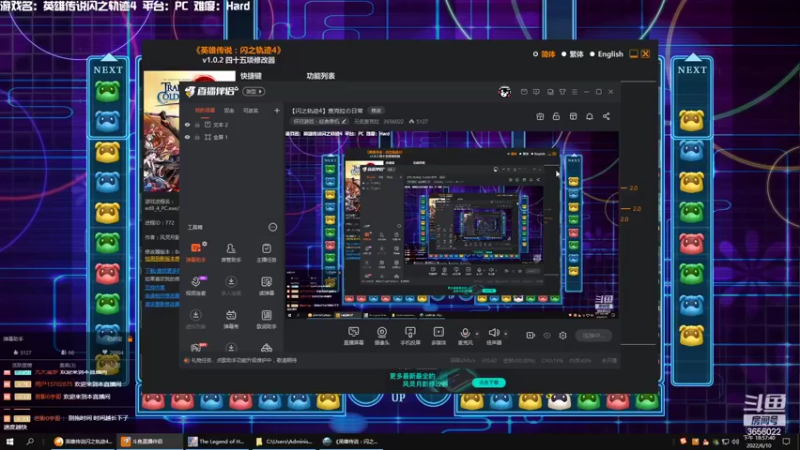The width and height of the screenshot is (800, 450).
Task: Open Windows Start menu
Action: [x=9, y=442]
